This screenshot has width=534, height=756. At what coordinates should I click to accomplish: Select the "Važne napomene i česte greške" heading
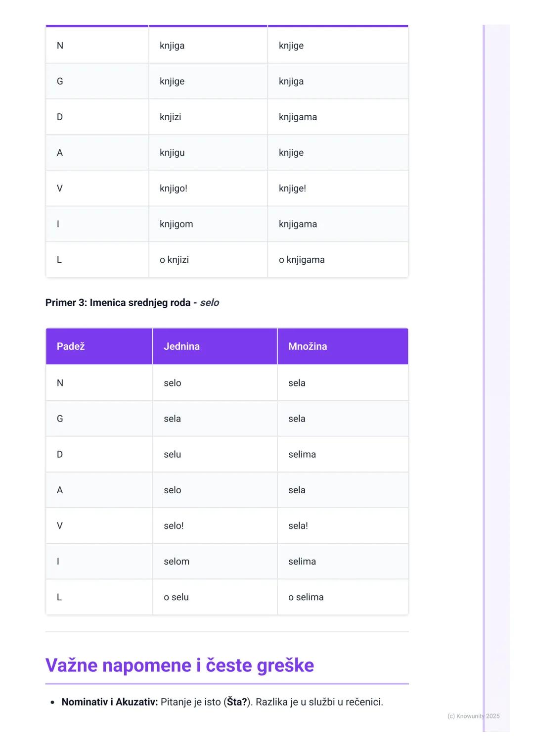point(179,665)
